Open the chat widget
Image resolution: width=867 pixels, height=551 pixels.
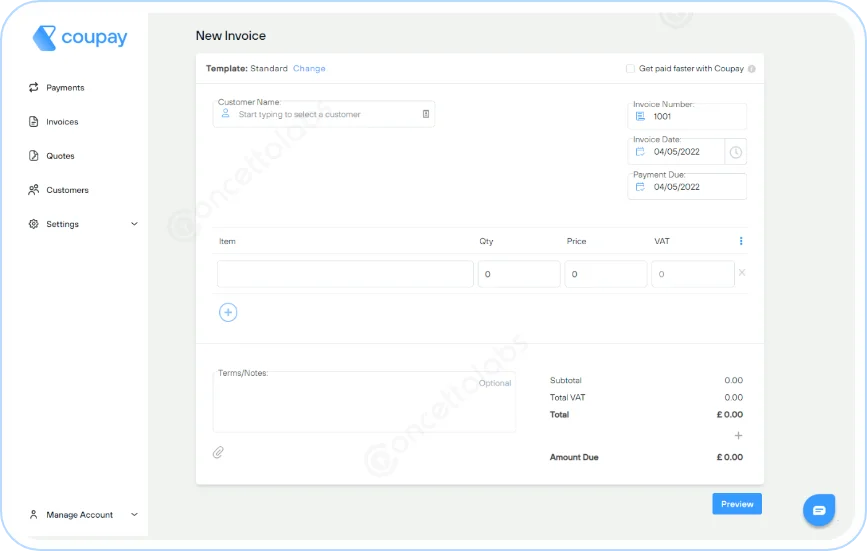tap(819, 510)
